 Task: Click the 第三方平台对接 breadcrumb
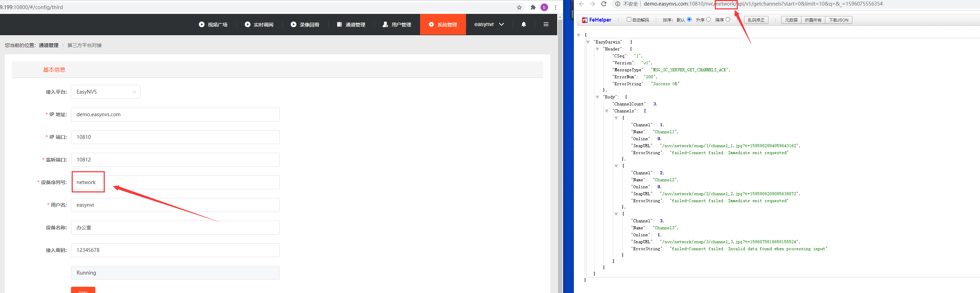85,45
